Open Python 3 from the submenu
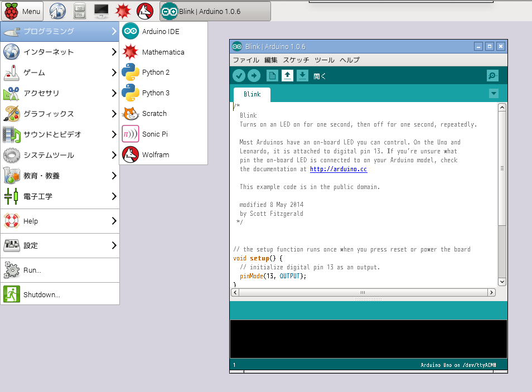 pos(163,93)
